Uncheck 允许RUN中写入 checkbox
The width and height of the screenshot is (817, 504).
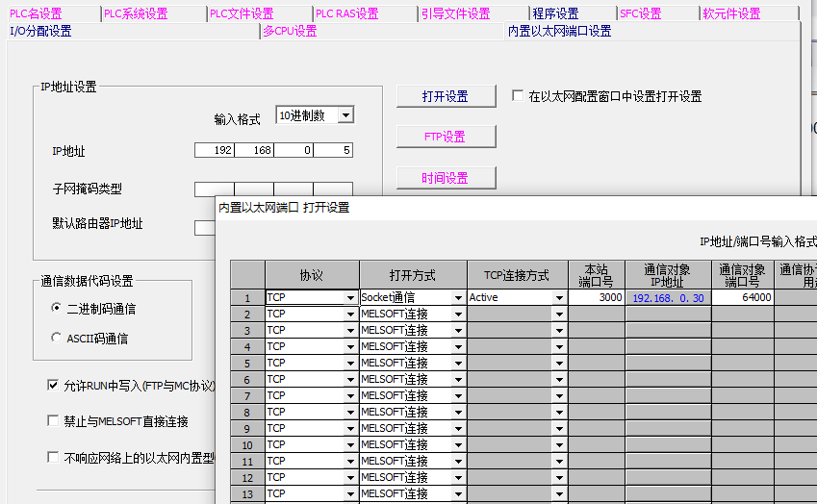(x=54, y=386)
